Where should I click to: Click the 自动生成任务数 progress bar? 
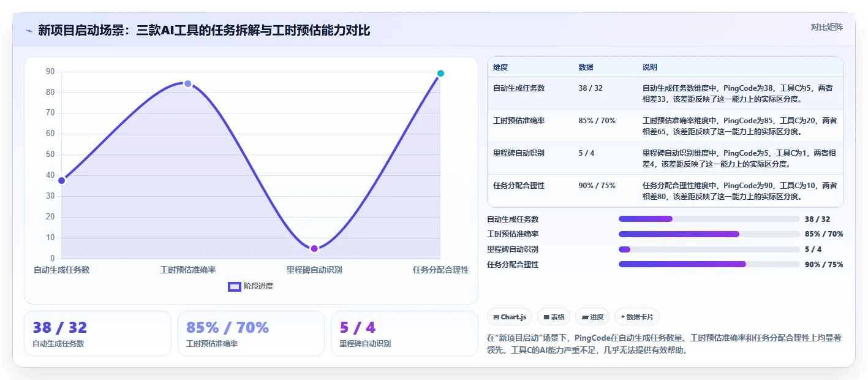point(709,219)
